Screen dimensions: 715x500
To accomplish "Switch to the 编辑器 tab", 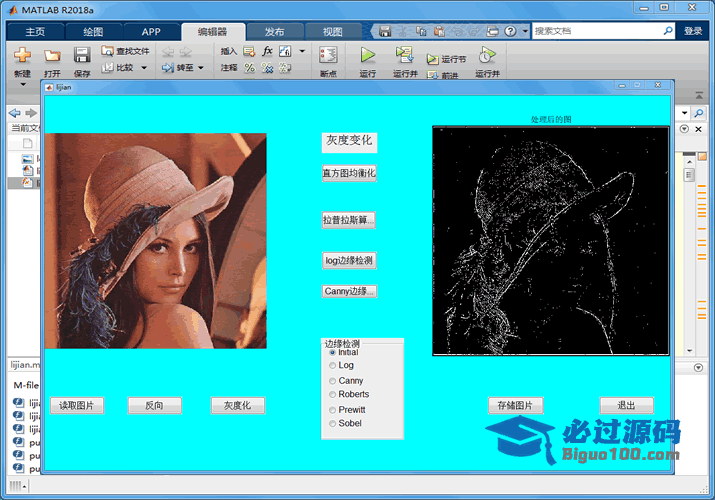I will [x=212, y=31].
